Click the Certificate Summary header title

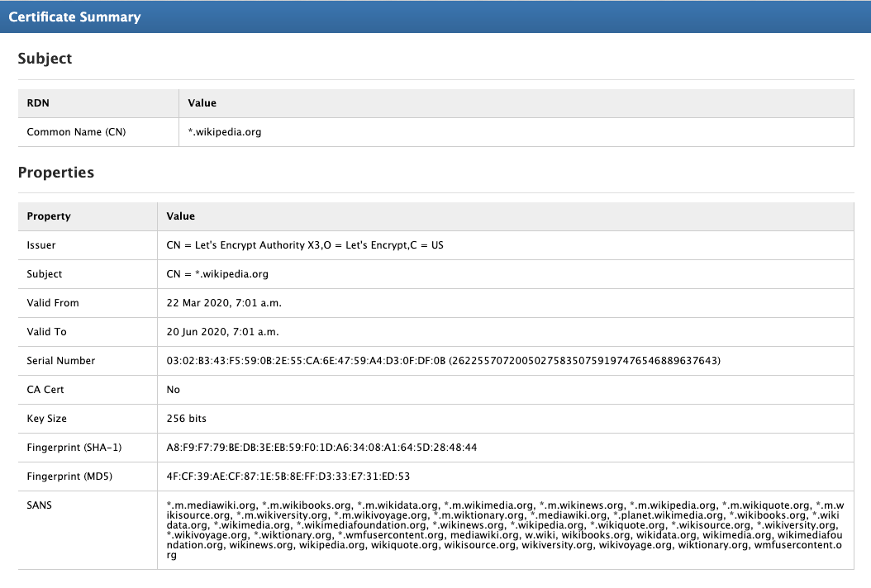click(74, 17)
